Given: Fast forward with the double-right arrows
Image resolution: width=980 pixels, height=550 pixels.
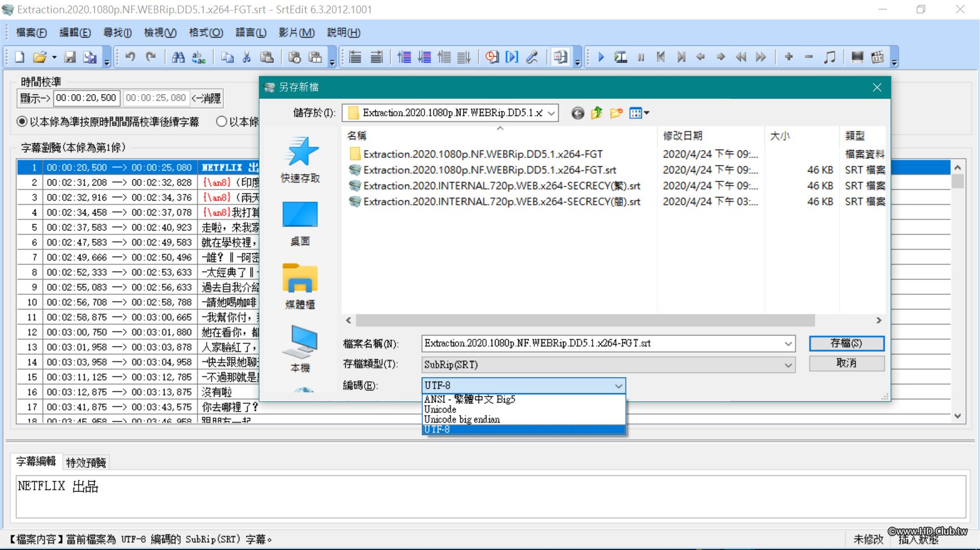Looking at the screenshot, I should 761,57.
